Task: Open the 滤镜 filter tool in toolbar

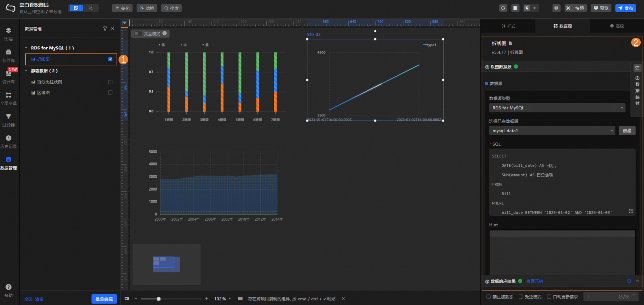Action: click(147, 8)
